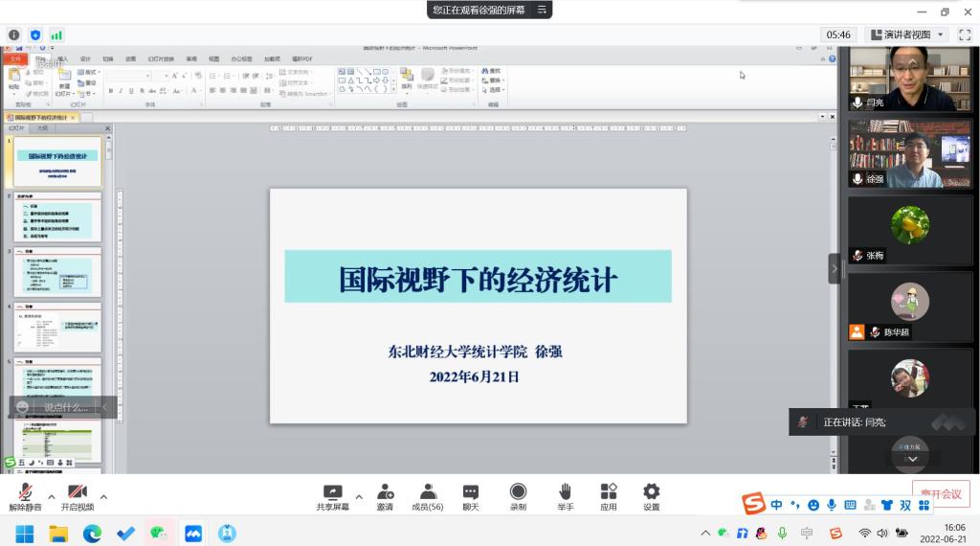This screenshot has height=546, width=980.
Task: Turn on the camera with 开启视频
Action: [78, 494]
